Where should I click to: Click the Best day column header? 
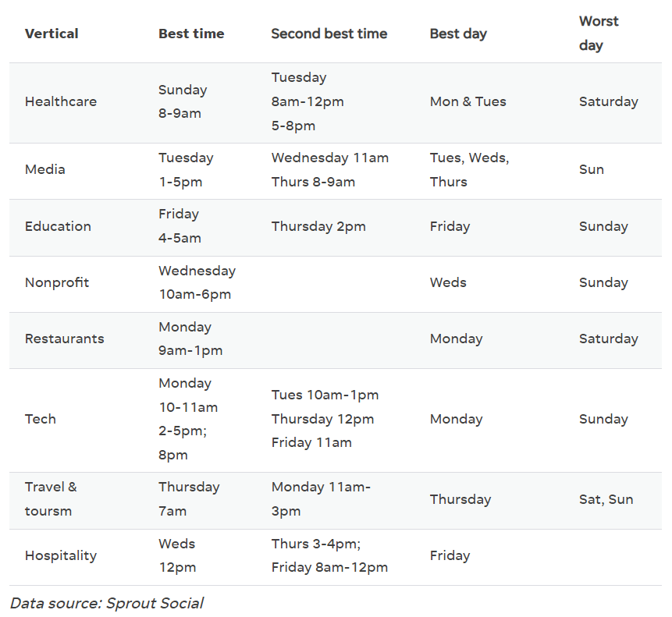458,34
